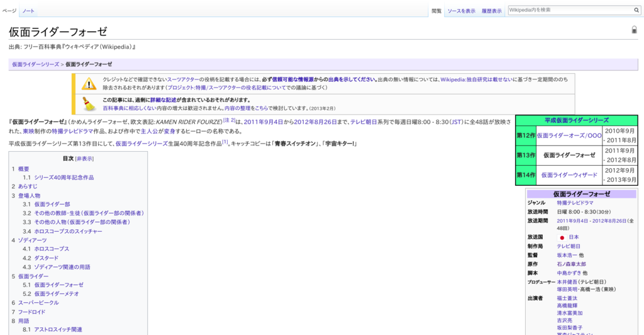Screen dimensions: 644x335
Task: Collapse the table of contents with 非表示
Action: pos(84,159)
